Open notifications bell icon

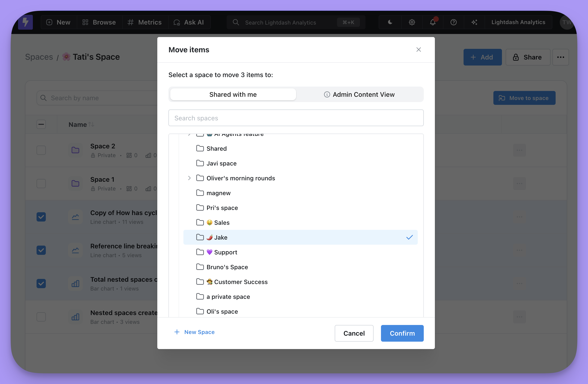tap(432, 22)
